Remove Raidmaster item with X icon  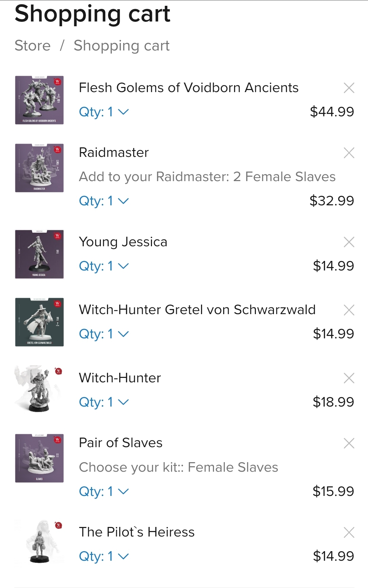[x=349, y=153]
